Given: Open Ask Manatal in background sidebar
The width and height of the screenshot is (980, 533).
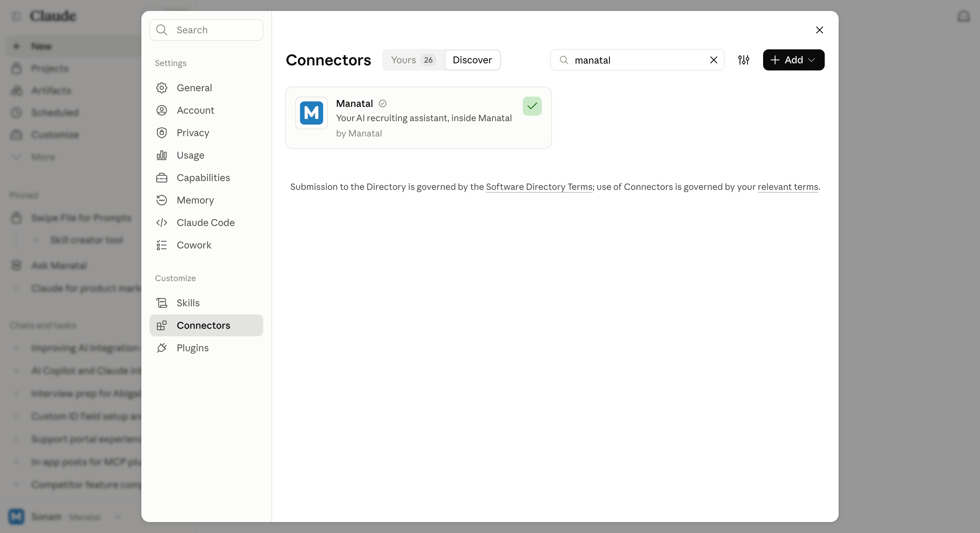Looking at the screenshot, I should coord(59,265).
